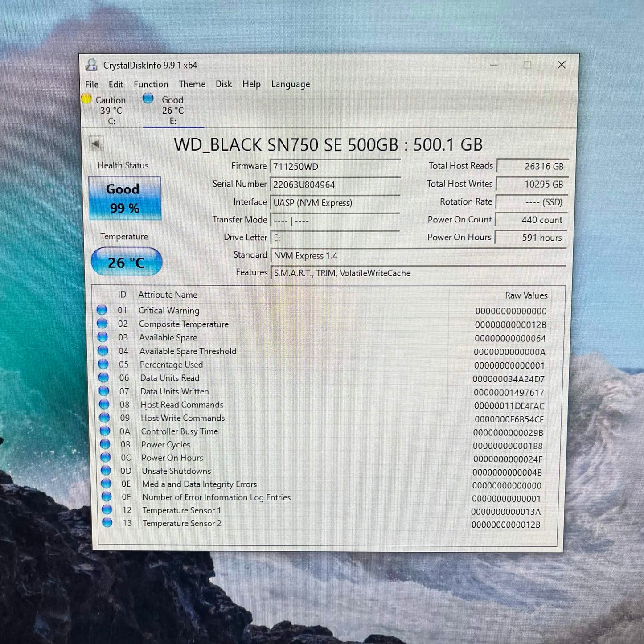Screen dimensions: 644x644
Task: Close the CrystalDiskInfo window
Action: tap(562, 65)
